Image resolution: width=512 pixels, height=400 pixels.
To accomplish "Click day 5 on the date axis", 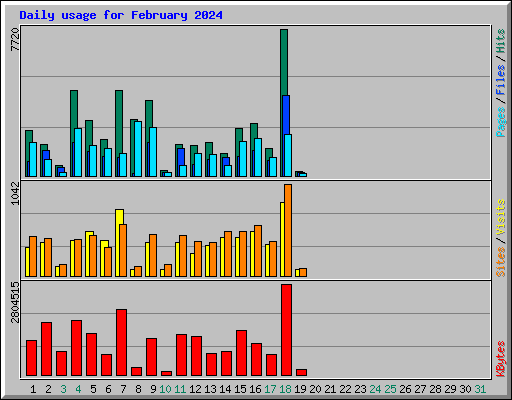I will 93,389.
